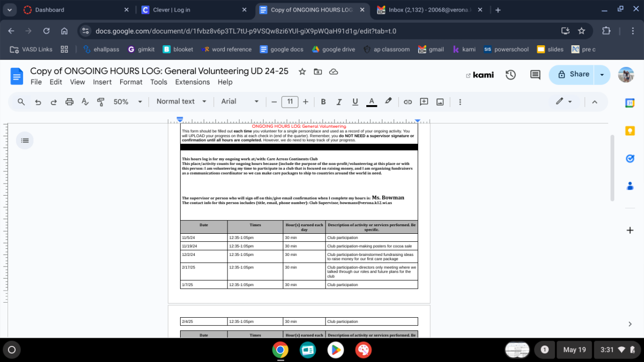Image resolution: width=644 pixels, height=362 pixels.
Task: Hide the menus chevron
Action: pos(594,102)
